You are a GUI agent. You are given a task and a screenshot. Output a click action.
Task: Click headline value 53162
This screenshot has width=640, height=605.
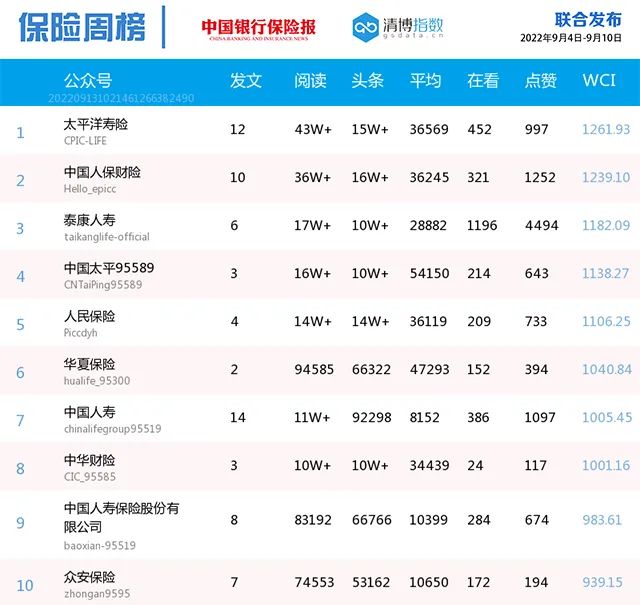371,582
